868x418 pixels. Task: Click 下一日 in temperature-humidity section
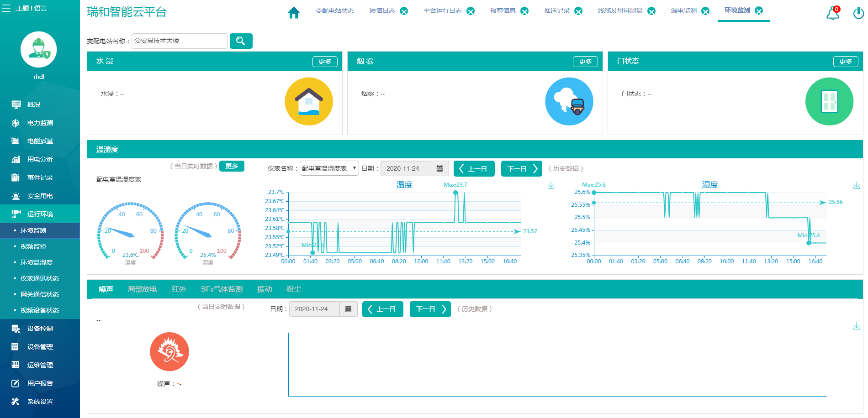click(x=521, y=168)
